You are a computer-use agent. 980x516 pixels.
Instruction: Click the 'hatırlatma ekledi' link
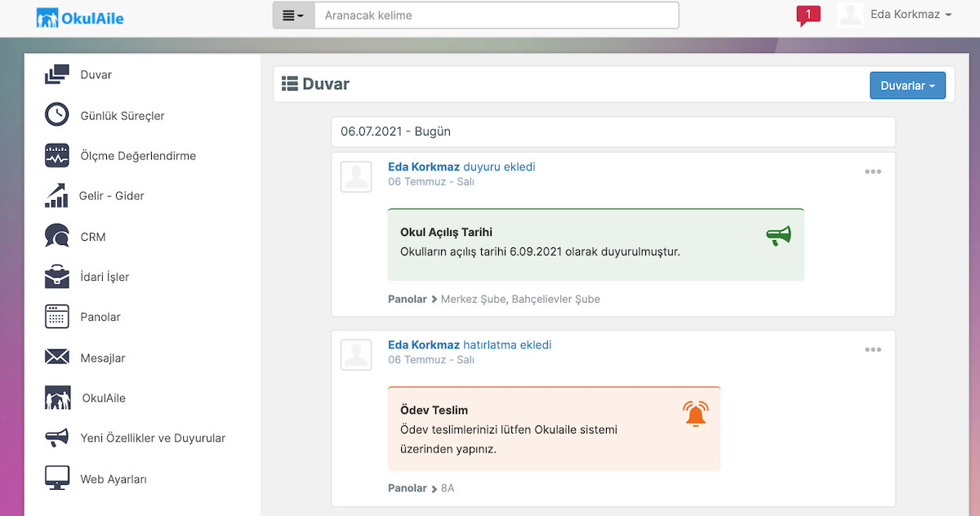[x=507, y=345]
